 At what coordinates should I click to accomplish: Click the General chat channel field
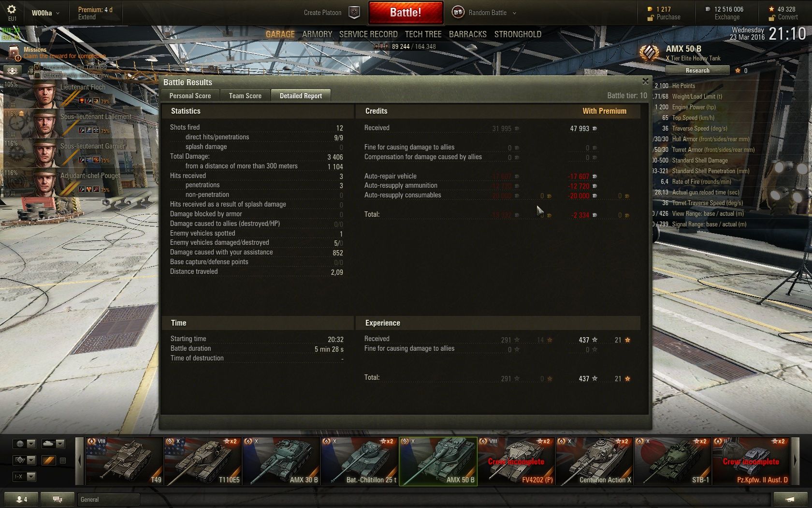coord(108,499)
